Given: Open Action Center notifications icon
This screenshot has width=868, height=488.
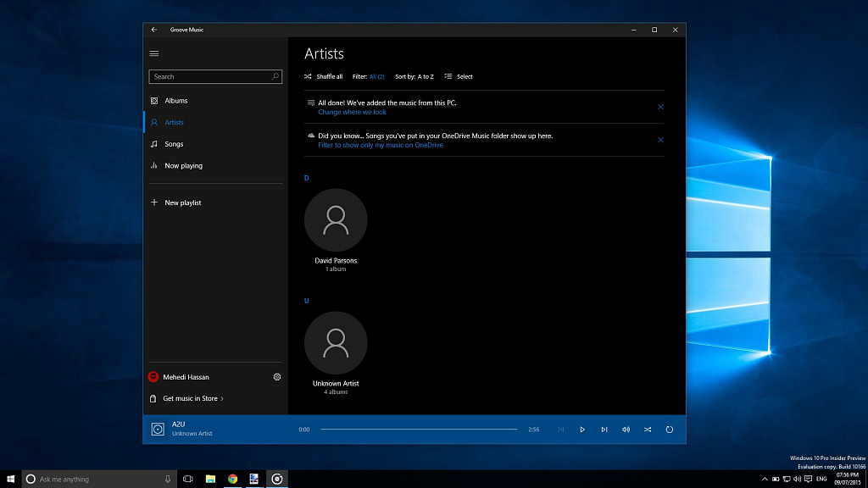Looking at the screenshot, I should (808, 480).
